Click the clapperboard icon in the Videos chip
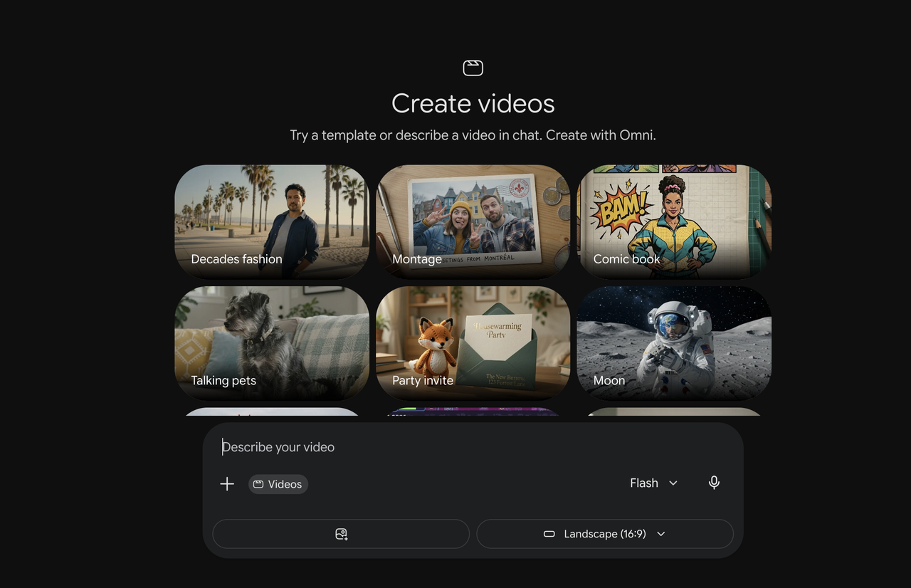The width and height of the screenshot is (911, 588). click(x=258, y=484)
